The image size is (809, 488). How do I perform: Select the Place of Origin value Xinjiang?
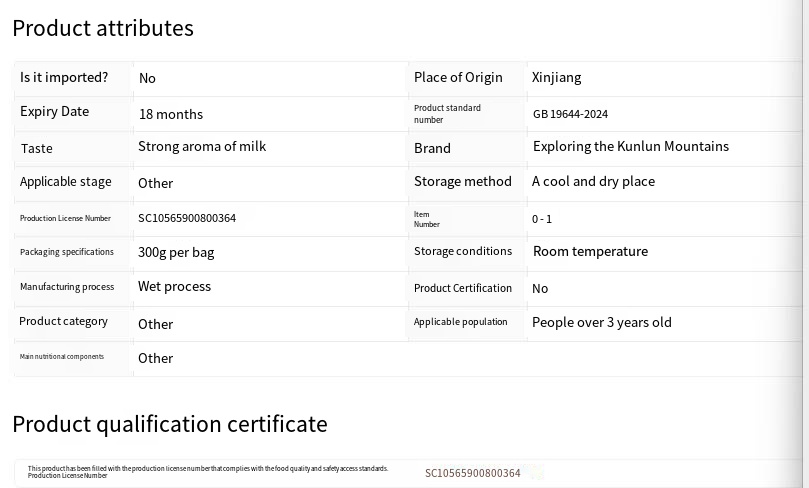[556, 77]
